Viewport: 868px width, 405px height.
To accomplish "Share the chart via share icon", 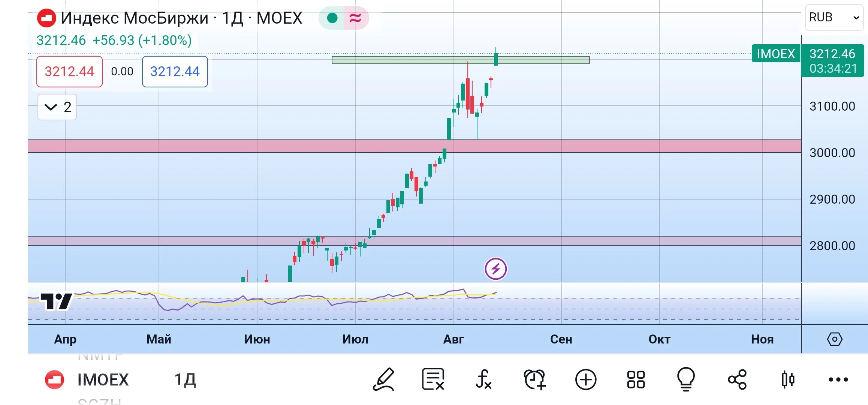I will 737,379.
